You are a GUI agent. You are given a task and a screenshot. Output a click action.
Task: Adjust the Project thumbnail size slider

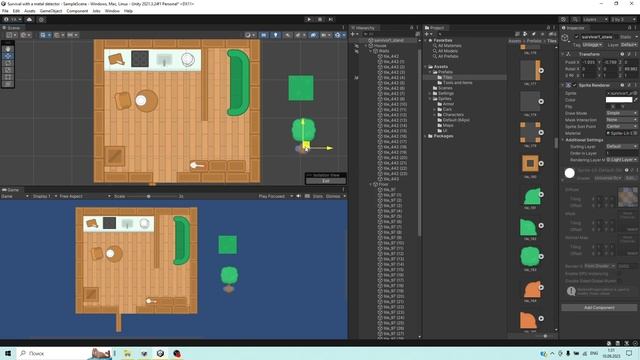(544, 336)
